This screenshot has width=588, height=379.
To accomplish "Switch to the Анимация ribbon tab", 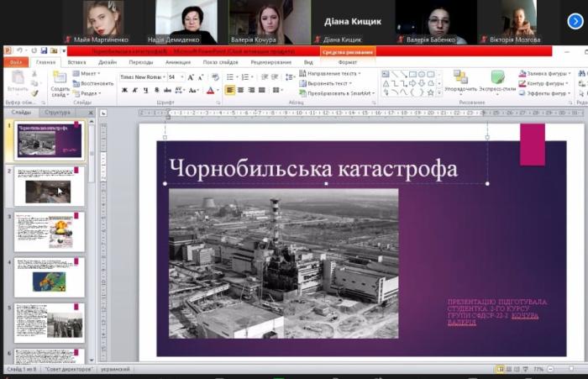I will [x=178, y=62].
